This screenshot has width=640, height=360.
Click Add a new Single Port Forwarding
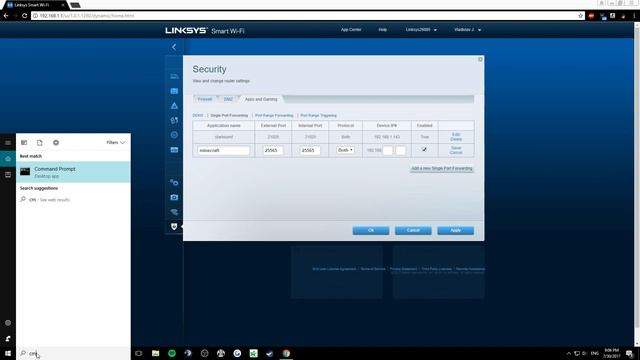pyautogui.click(x=442, y=169)
